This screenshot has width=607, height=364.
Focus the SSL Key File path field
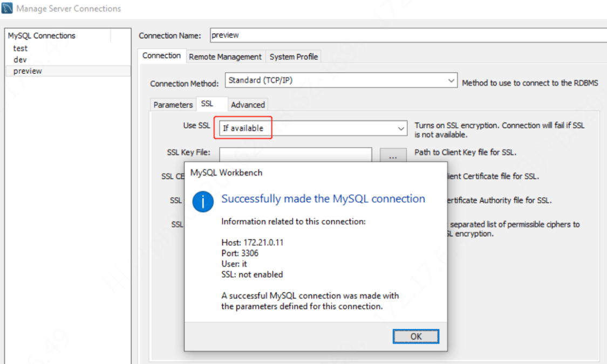(296, 154)
